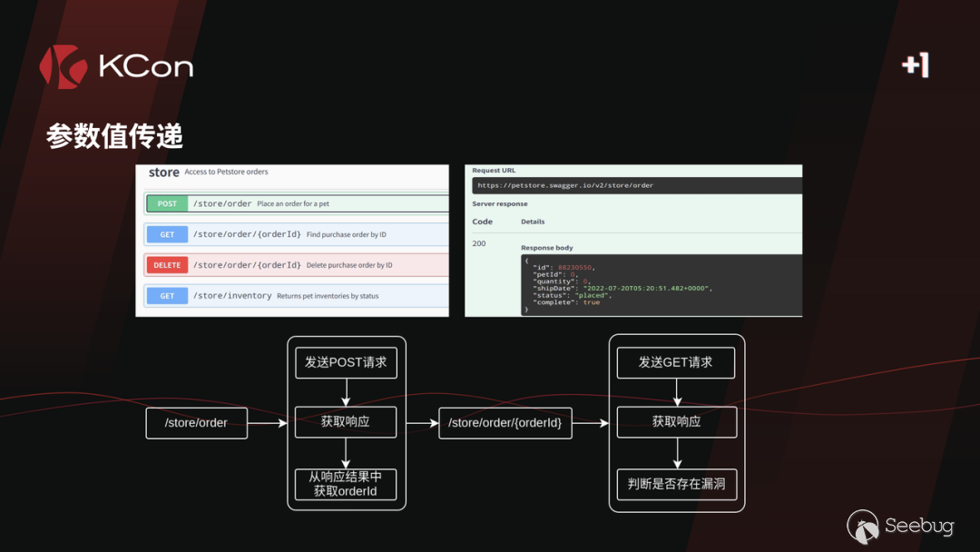Click the GET badge for /store/order/{orderId}
The image size is (980, 552).
click(x=167, y=234)
